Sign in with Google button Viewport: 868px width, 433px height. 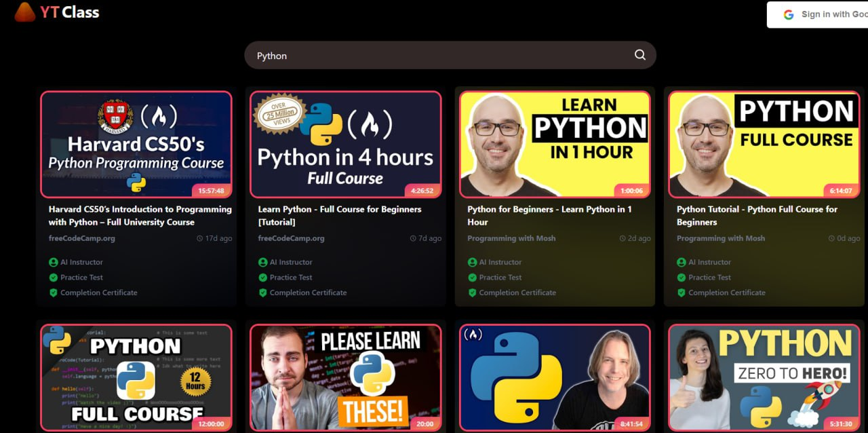click(817, 14)
